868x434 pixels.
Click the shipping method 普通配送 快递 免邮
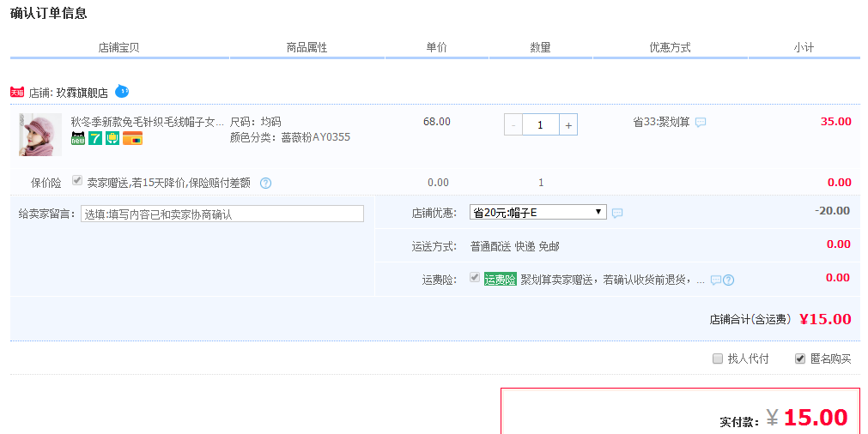(x=515, y=246)
